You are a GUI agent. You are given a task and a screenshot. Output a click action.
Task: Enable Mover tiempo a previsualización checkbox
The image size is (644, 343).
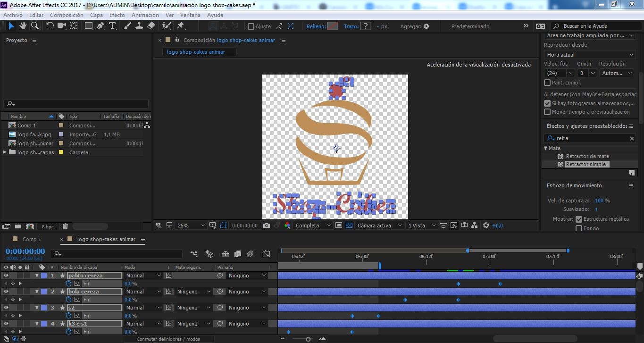[547, 112]
